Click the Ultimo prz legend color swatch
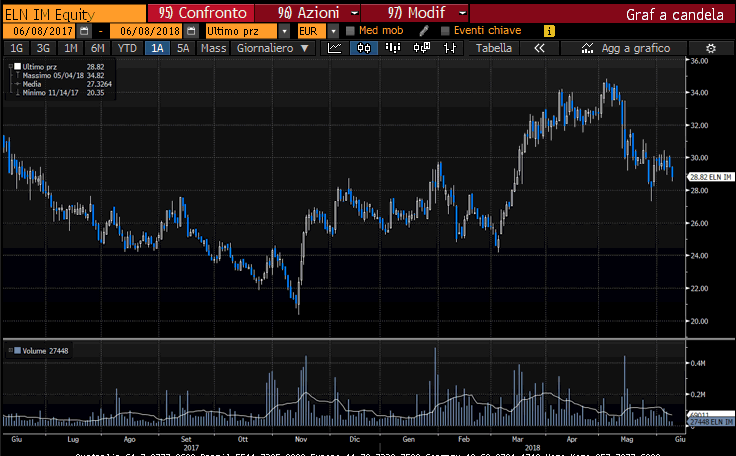736x456 pixels. coord(15,66)
